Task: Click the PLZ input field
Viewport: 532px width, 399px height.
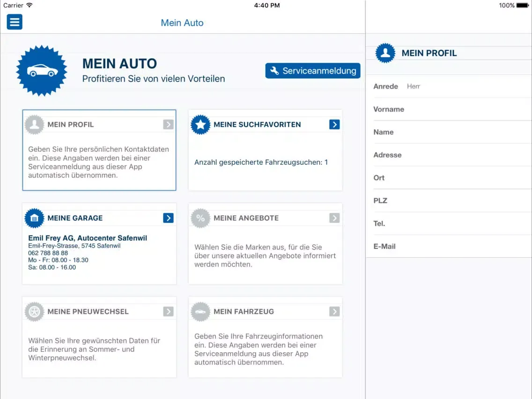Action: 449,200
